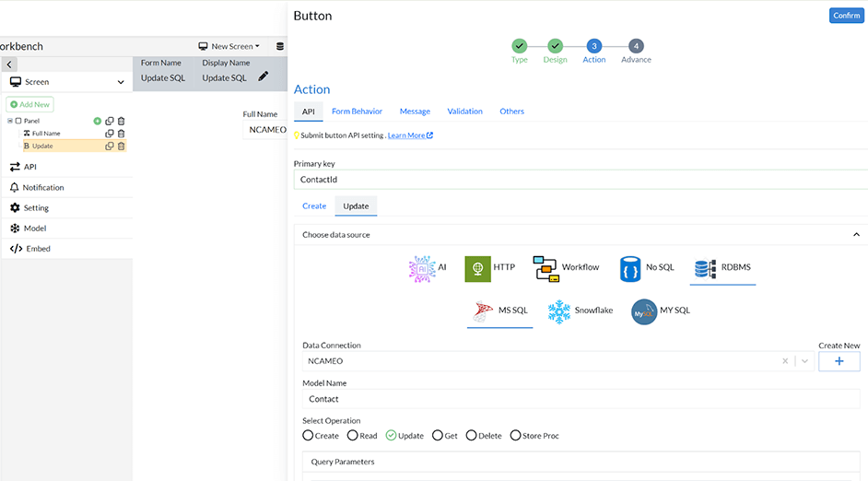Click the Model Name input field

point(581,399)
